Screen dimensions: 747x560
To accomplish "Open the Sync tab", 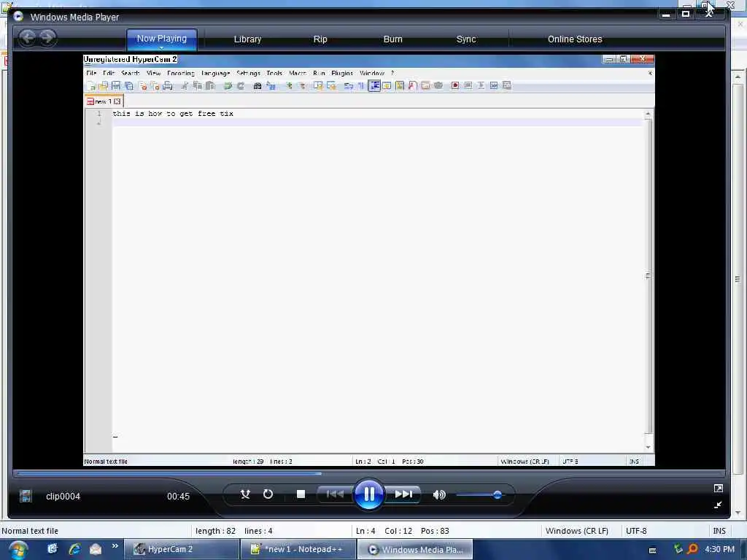I will (x=466, y=39).
